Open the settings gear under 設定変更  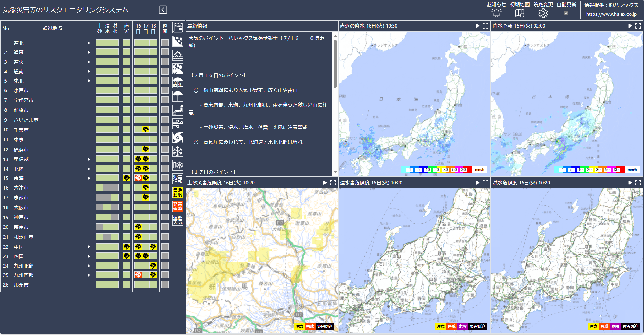coord(543,13)
